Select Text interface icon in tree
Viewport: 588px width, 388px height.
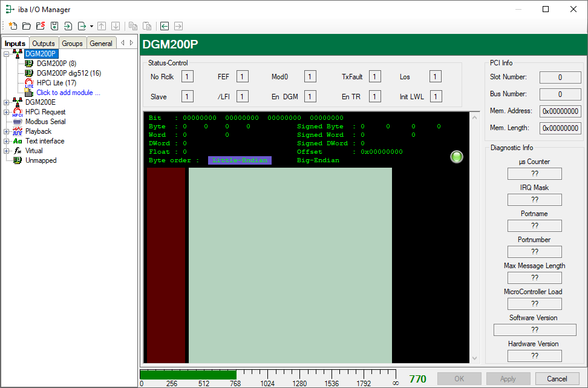click(x=18, y=141)
